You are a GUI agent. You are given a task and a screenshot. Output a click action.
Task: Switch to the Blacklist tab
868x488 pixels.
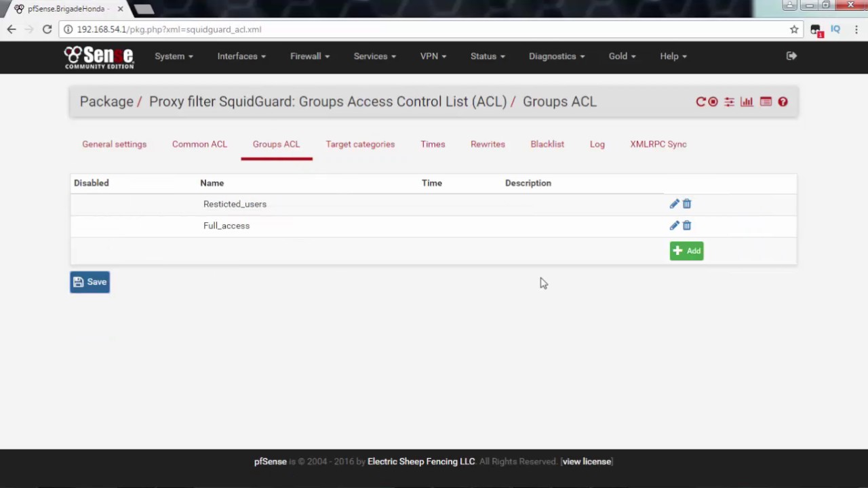coord(547,144)
